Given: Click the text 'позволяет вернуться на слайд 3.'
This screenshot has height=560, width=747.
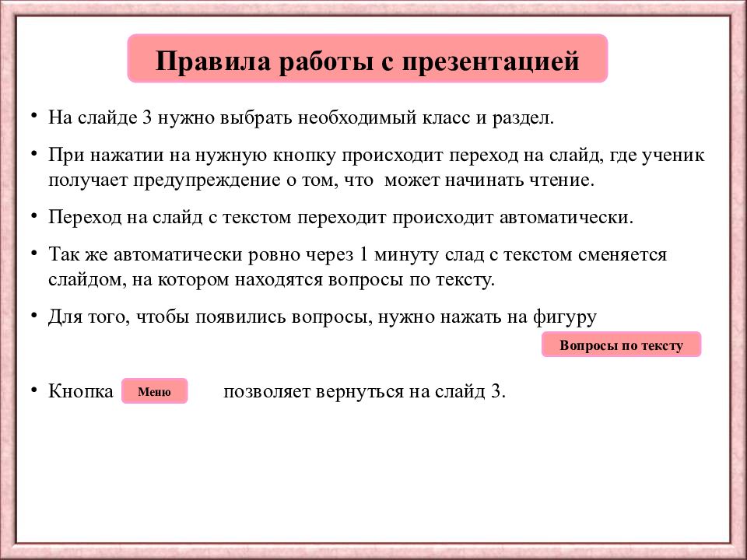Looking at the screenshot, I should pos(364,391).
